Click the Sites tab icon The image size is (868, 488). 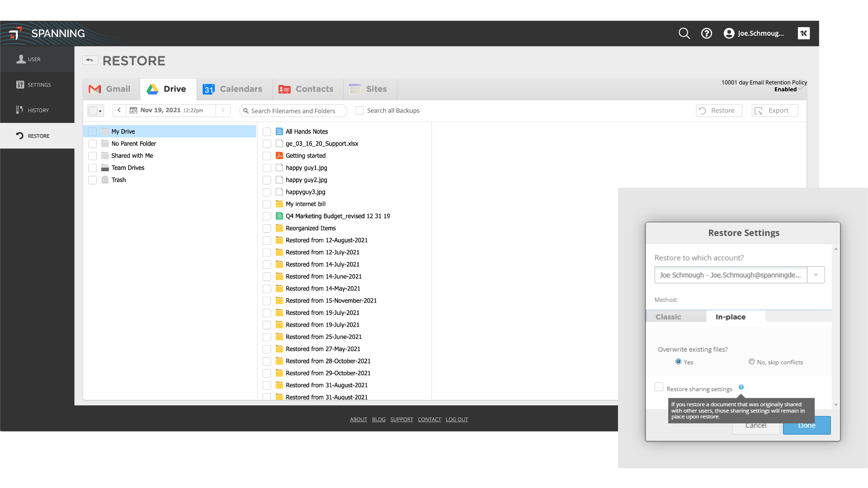pyautogui.click(x=355, y=89)
